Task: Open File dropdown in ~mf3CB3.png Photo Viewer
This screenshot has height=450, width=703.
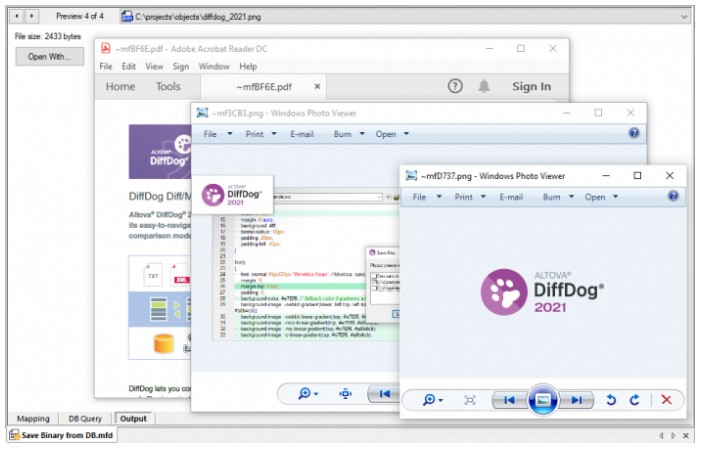Action: pyautogui.click(x=217, y=134)
